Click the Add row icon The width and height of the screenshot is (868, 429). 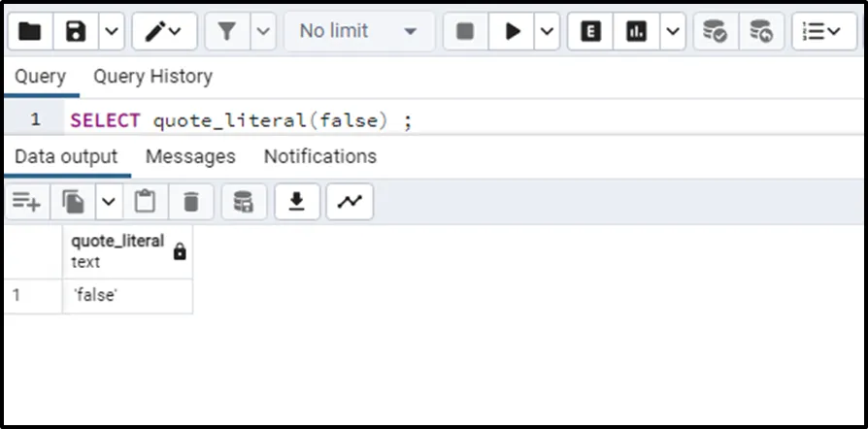pos(26,202)
